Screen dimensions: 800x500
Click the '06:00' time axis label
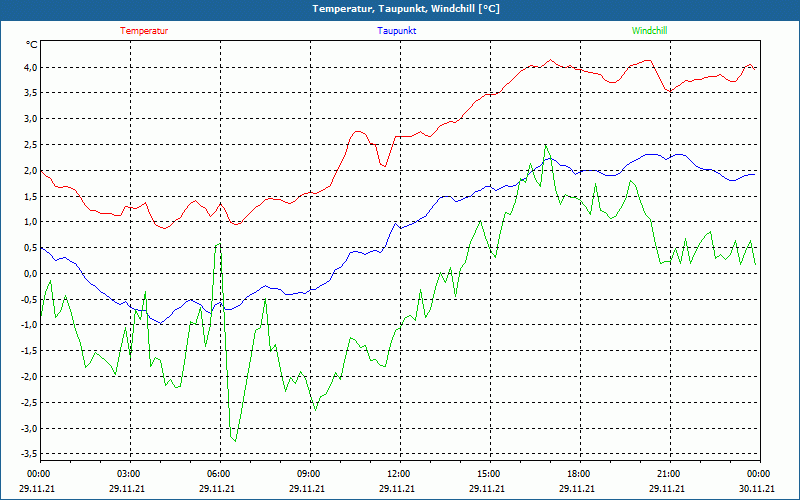(x=217, y=474)
